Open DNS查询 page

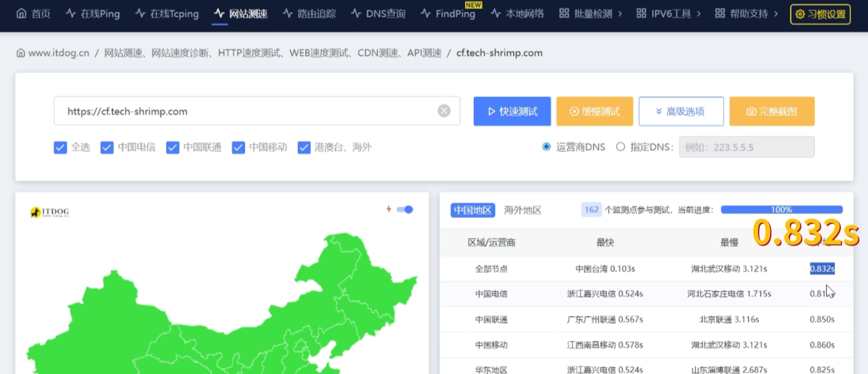(x=378, y=14)
